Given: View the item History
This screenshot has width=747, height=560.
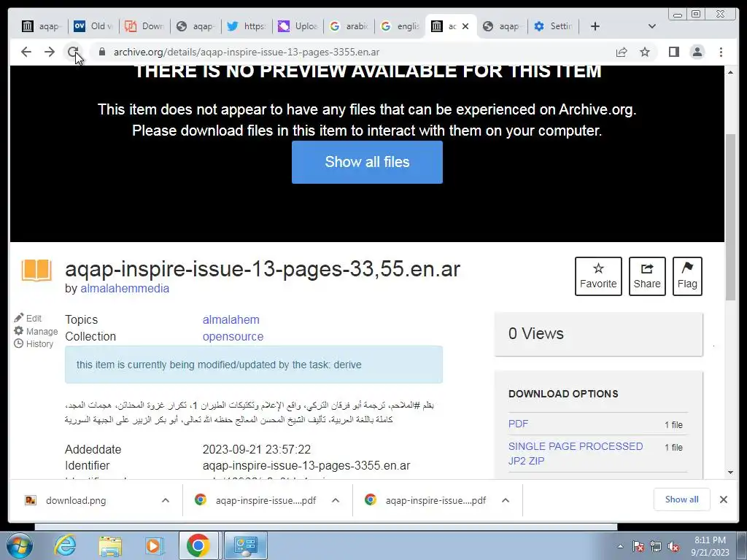Looking at the screenshot, I should tap(34, 344).
